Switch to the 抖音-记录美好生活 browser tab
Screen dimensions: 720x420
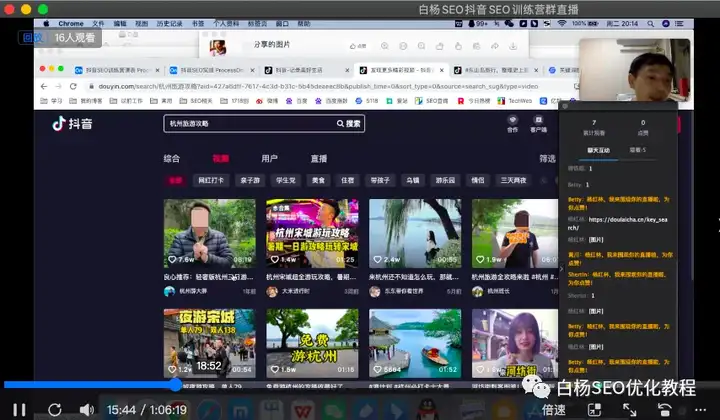306,70
